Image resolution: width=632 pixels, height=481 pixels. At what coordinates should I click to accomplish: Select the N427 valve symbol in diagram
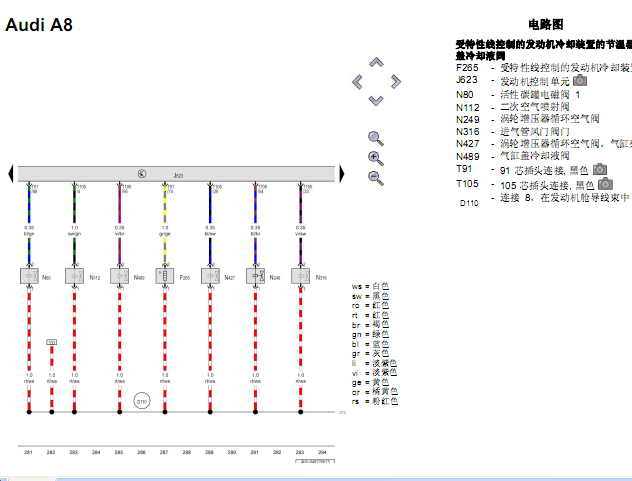coord(210,277)
